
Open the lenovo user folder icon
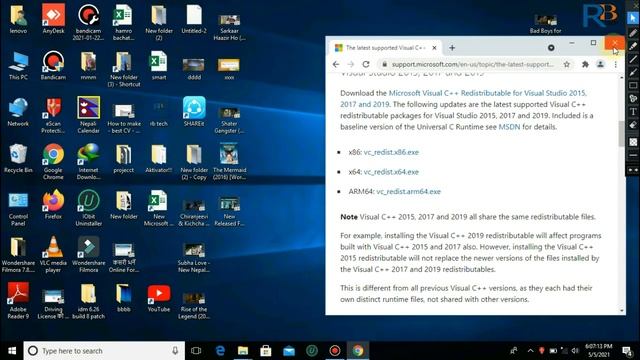click(x=18, y=18)
